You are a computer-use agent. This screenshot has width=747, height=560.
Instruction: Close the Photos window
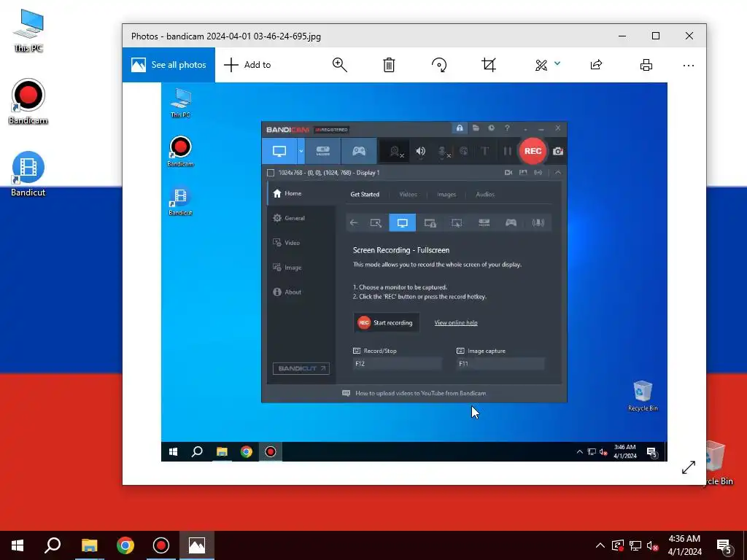point(689,36)
